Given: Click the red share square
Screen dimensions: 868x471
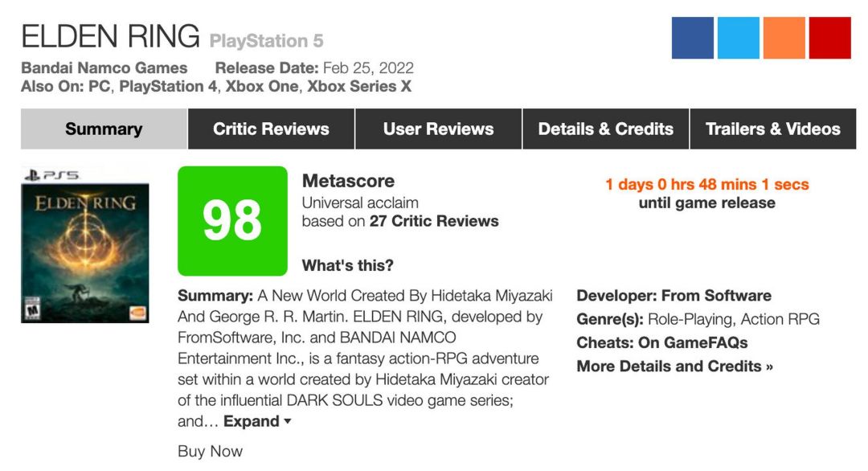Looking at the screenshot, I should 830,38.
